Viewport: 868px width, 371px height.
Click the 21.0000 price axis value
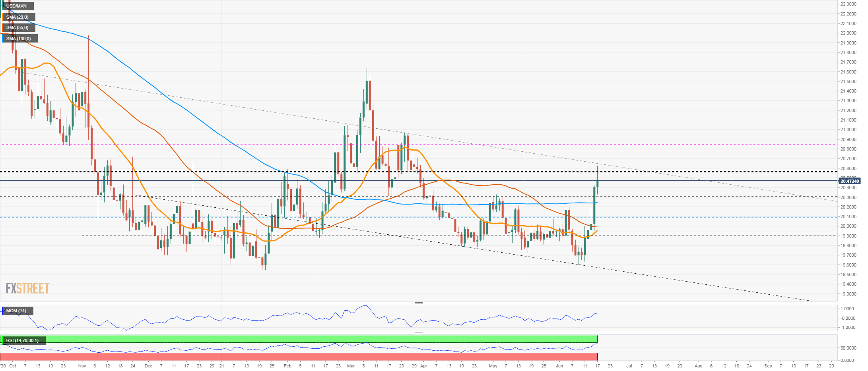848,129
